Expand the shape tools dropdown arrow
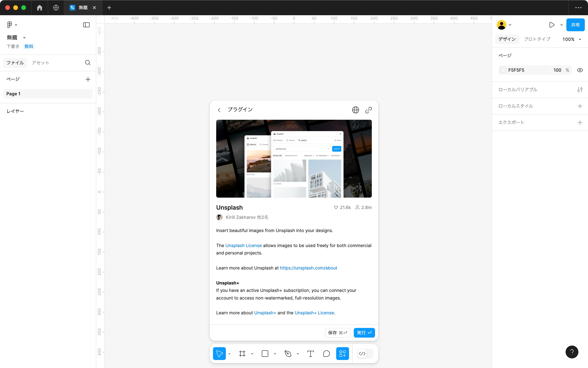 pyautogui.click(x=275, y=354)
